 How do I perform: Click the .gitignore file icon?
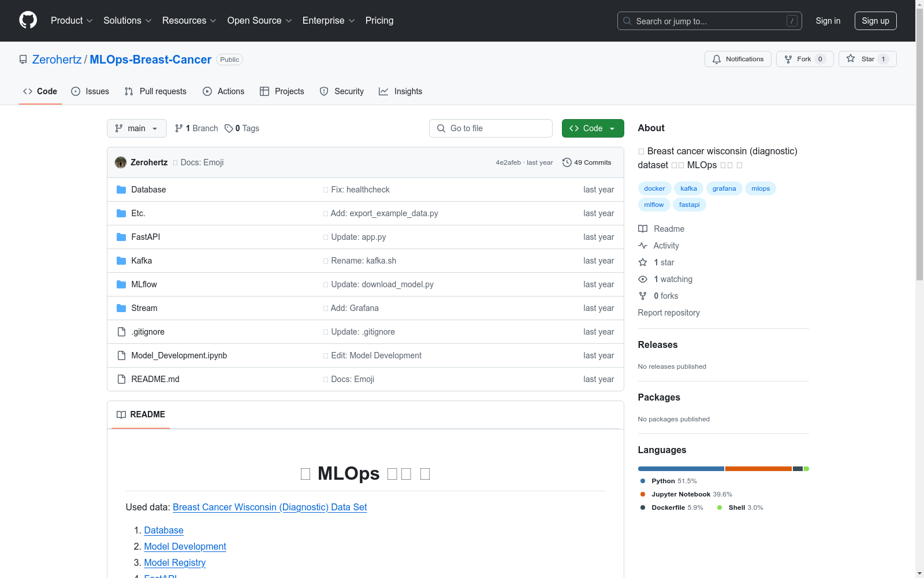pyautogui.click(x=121, y=332)
